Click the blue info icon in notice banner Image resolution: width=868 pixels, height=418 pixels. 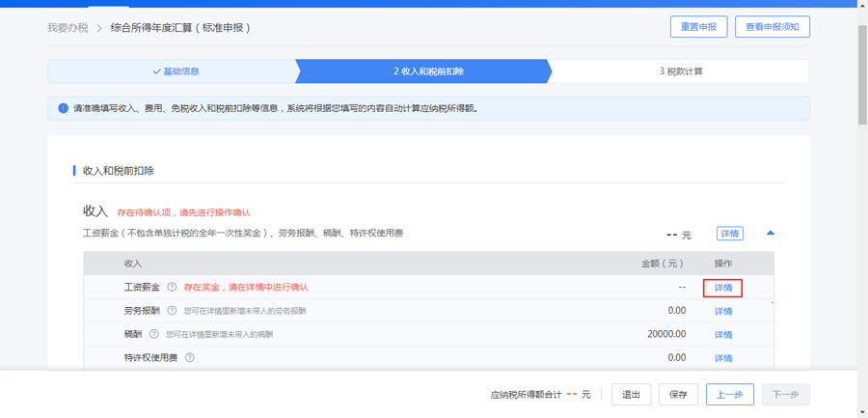click(x=63, y=109)
